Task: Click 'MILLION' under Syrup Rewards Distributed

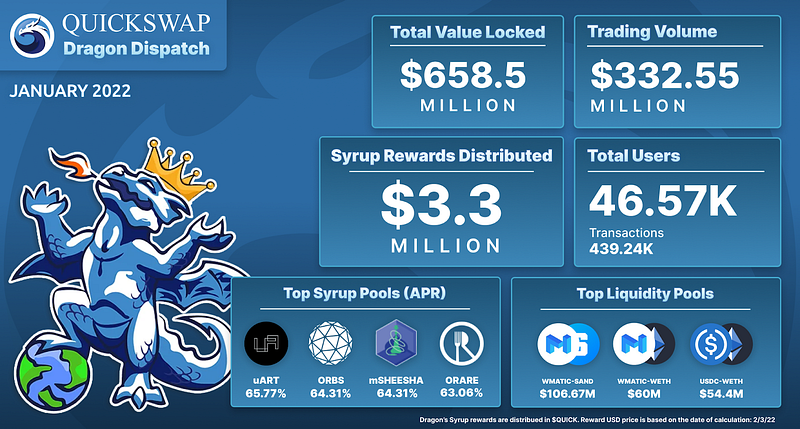Action: [x=446, y=246]
